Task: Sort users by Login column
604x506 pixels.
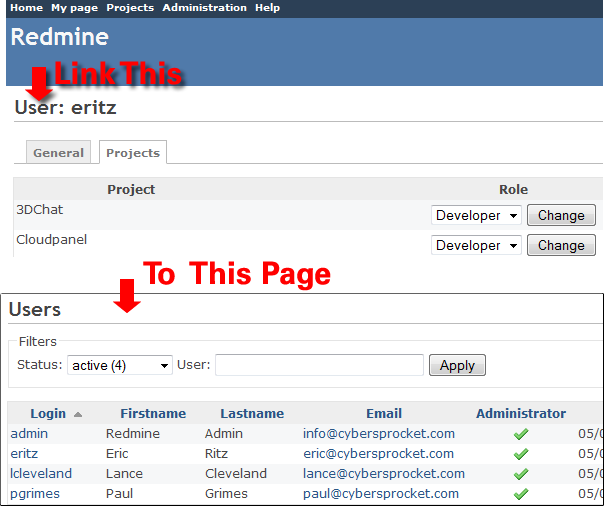Action: point(48,413)
